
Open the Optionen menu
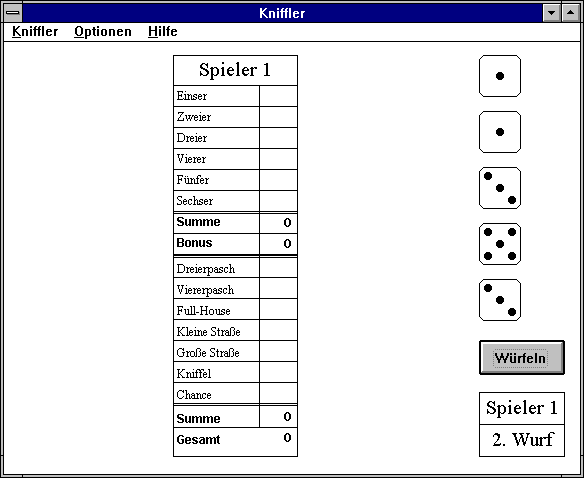[x=103, y=32]
